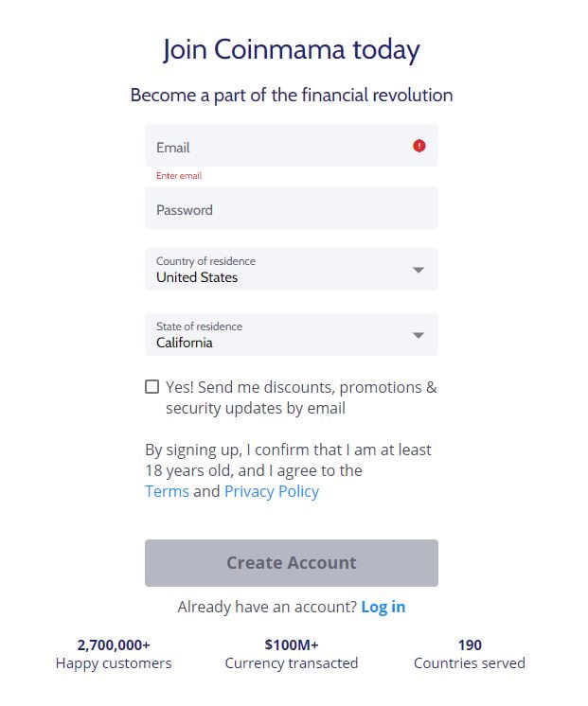
Task: Click the Create Account button
Action: tap(291, 563)
